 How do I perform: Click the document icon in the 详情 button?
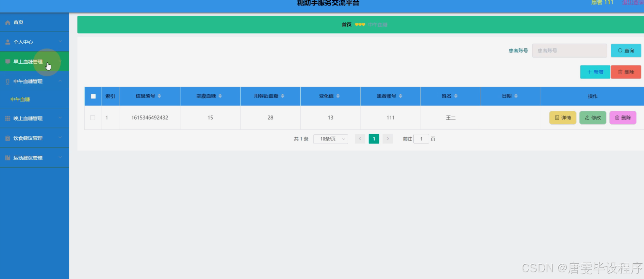coord(557,118)
